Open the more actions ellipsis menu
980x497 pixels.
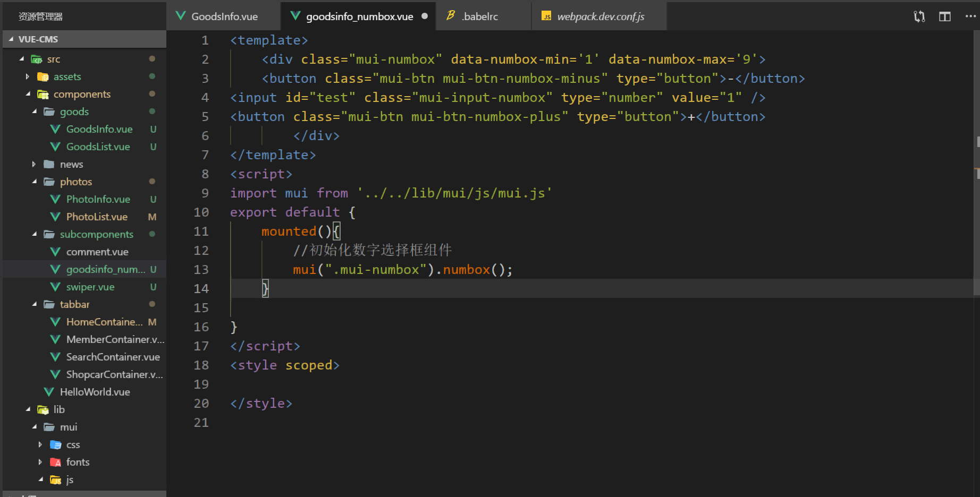coord(970,16)
